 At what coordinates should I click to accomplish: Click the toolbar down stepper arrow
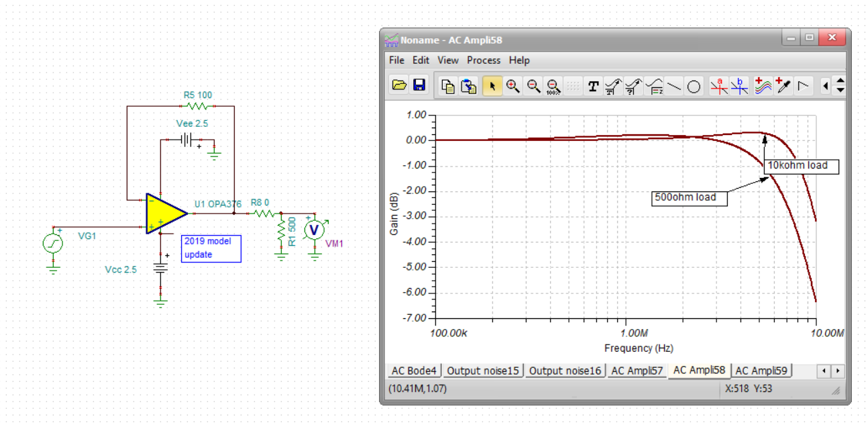pos(840,90)
